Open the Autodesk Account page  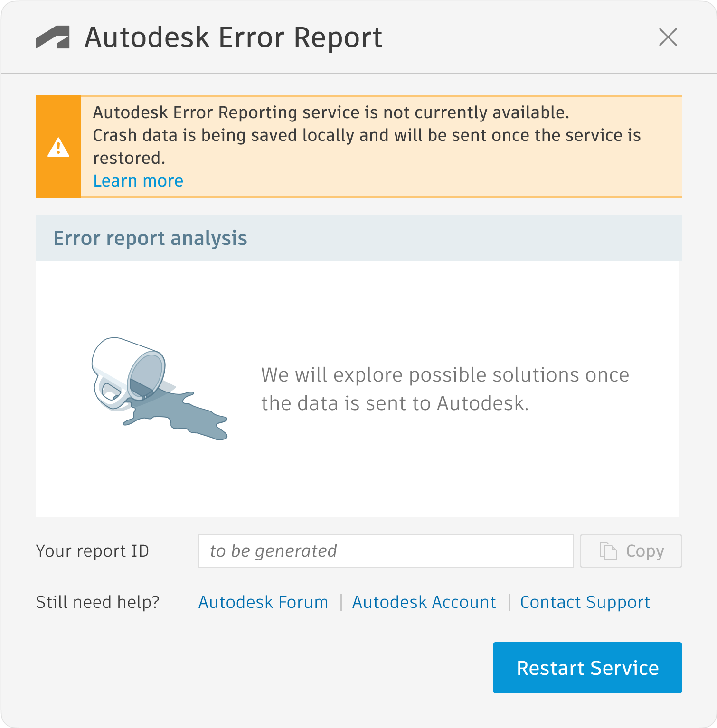[424, 602]
